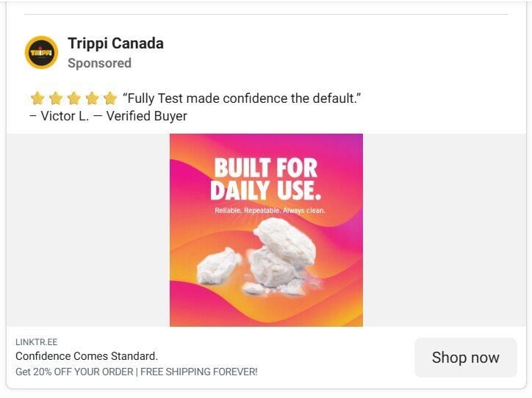Click the gray area left of ad image
532x398 pixels.
tap(88, 230)
